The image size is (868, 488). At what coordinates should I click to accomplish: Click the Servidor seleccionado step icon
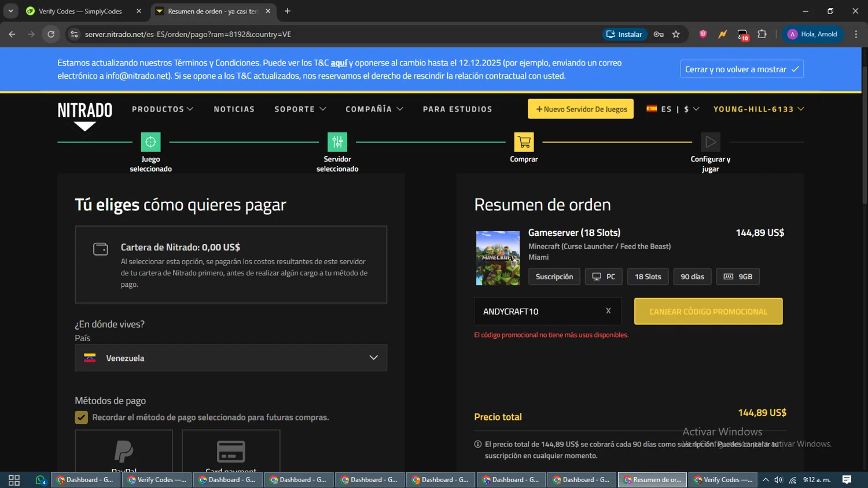(x=337, y=142)
